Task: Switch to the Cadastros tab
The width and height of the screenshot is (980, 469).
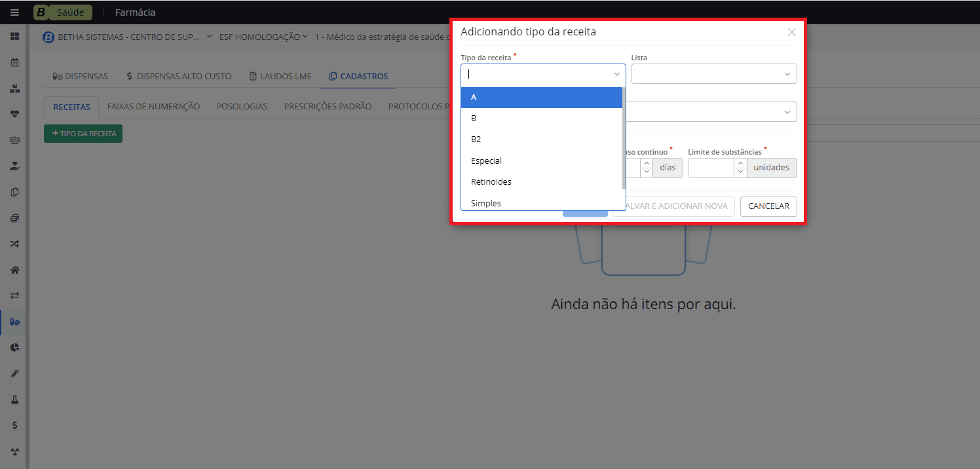Action: 358,77
